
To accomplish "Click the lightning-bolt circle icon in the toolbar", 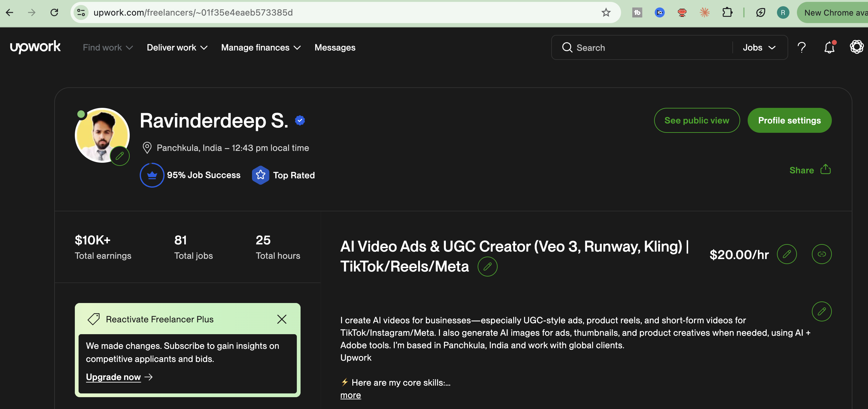I will point(760,12).
